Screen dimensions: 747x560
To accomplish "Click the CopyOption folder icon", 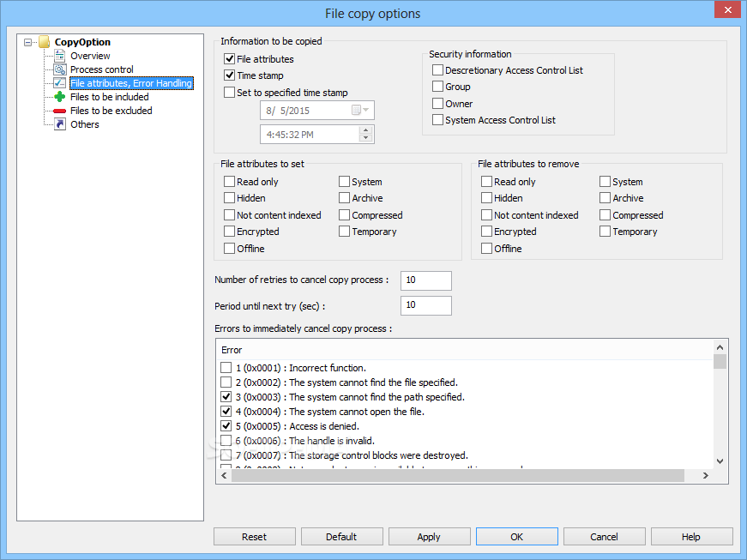I will pyautogui.click(x=45, y=42).
